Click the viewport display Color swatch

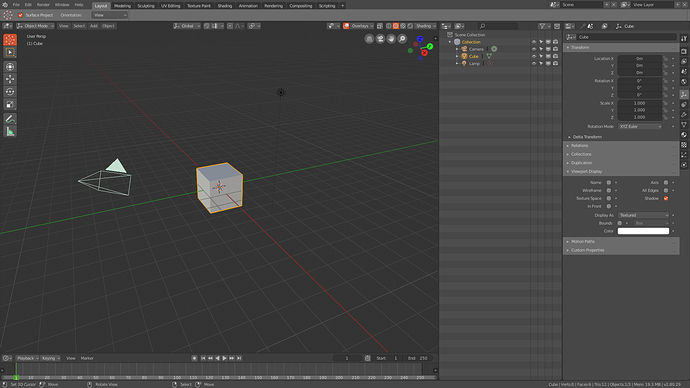pyautogui.click(x=643, y=231)
